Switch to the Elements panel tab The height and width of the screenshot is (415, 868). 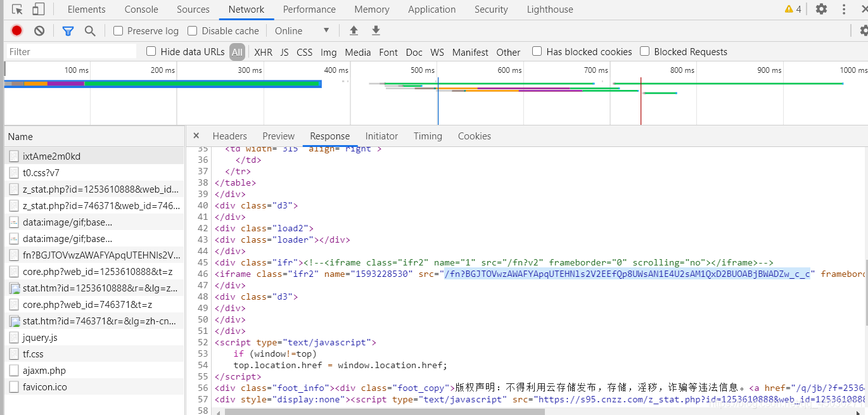pos(87,10)
